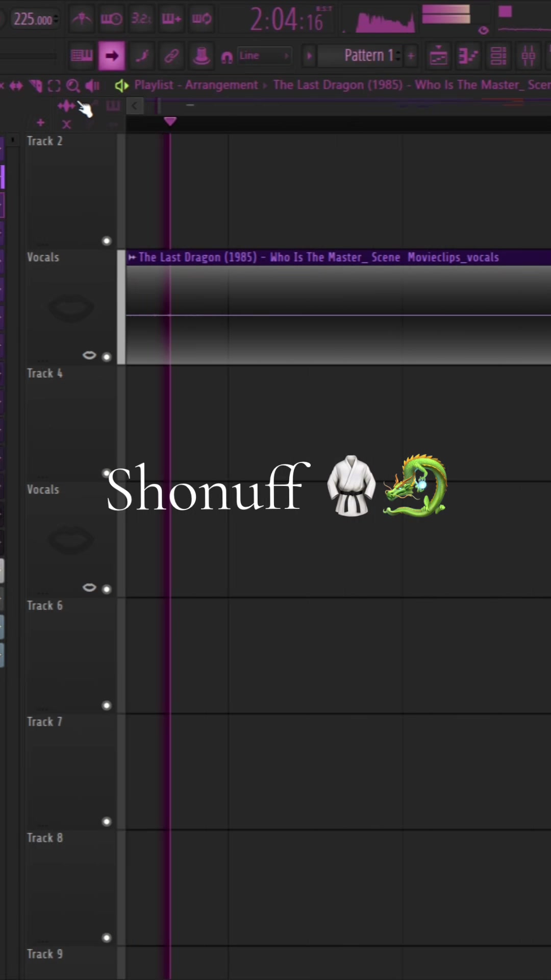Image resolution: width=551 pixels, height=980 pixels.
Task: Choose the playback speaker tool
Action: (92, 86)
